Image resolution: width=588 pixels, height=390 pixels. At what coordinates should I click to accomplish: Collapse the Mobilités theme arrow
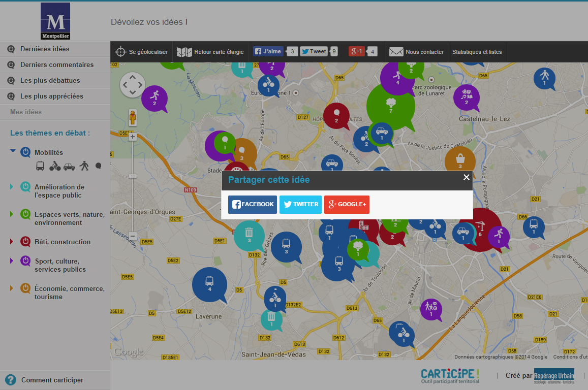pos(13,151)
